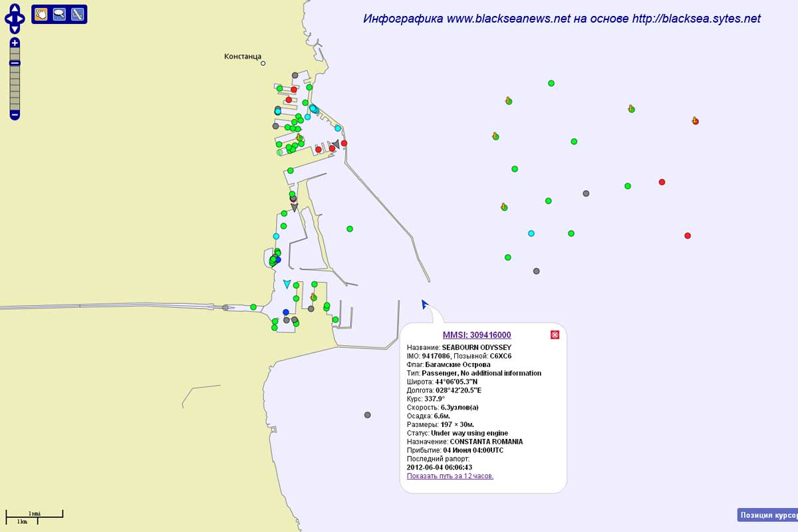Pan the map right with arrow

click(x=21, y=19)
